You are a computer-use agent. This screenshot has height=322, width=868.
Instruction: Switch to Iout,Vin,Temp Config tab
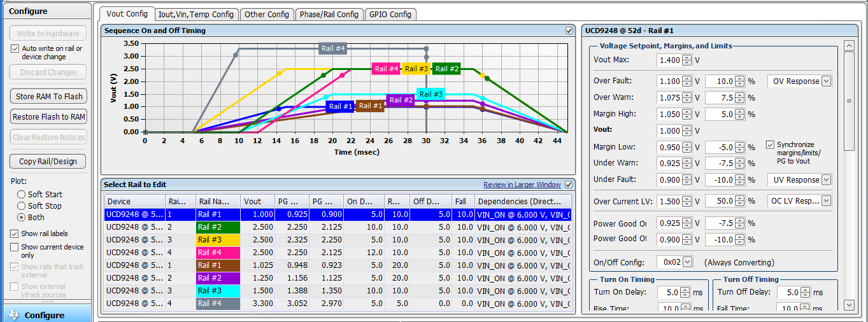(196, 14)
